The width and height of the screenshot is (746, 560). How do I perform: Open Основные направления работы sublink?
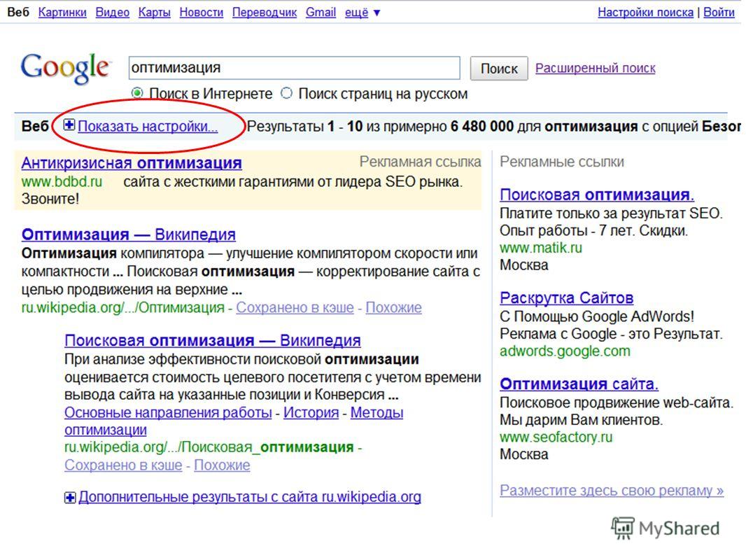pyautogui.click(x=168, y=412)
